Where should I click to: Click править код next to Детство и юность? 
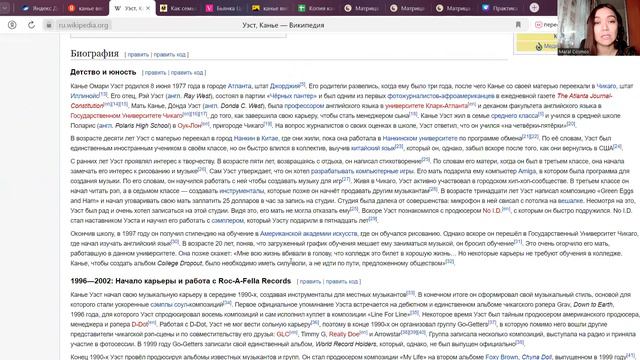pos(187,73)
